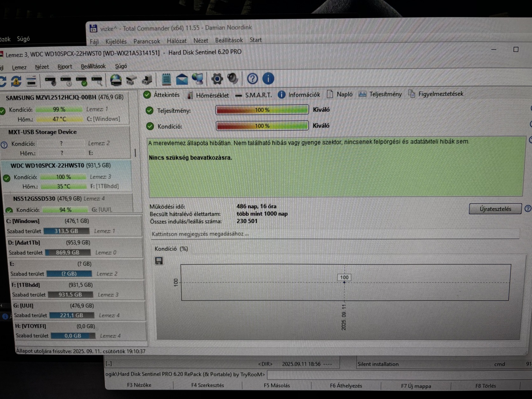
Task: Open the Nézet menu in Hard Disk Sentinel
Action: (42, 67)
